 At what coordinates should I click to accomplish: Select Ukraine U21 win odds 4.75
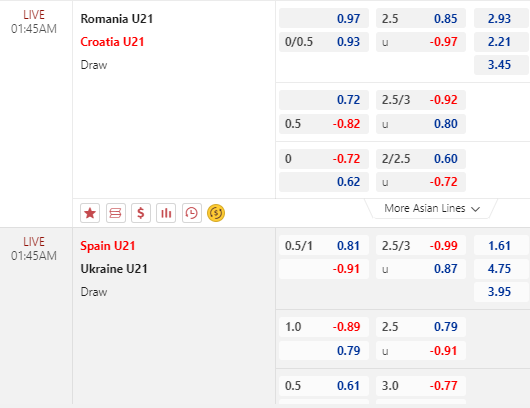(501, 269)
